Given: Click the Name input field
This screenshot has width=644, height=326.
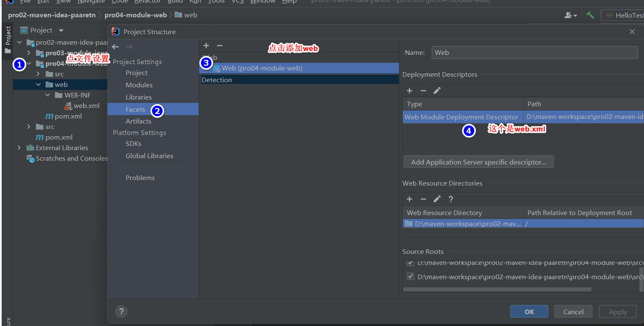Looking at the screenshot, I should 534,52.
